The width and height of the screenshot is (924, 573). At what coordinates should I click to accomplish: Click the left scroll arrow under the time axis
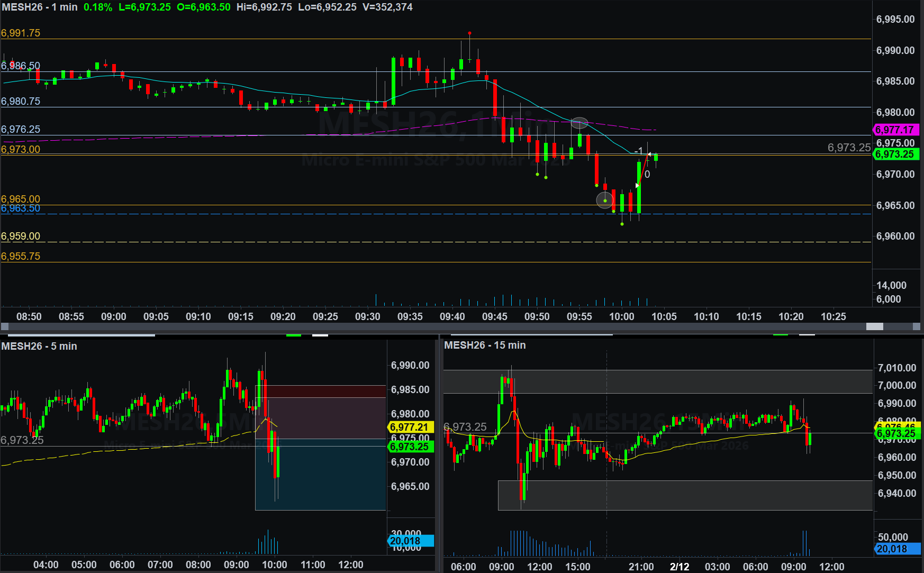tap(5, 327)
